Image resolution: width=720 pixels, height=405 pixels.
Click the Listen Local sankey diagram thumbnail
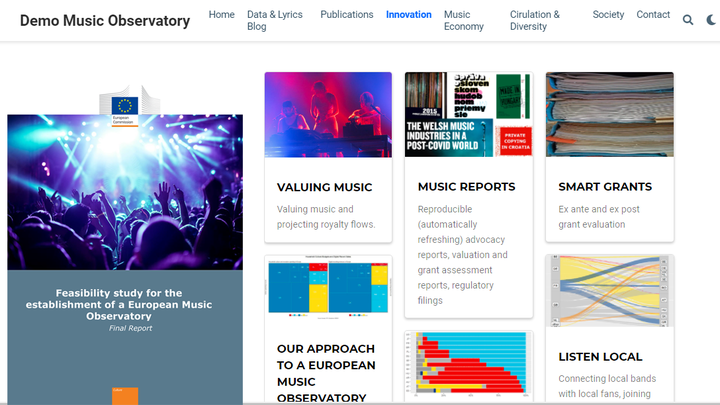coord(609,291)
